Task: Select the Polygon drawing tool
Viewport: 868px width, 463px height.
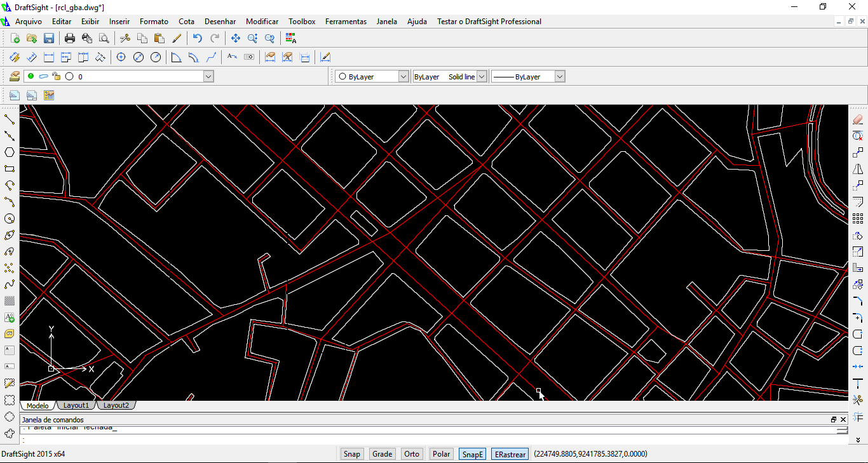Action: 10,152
